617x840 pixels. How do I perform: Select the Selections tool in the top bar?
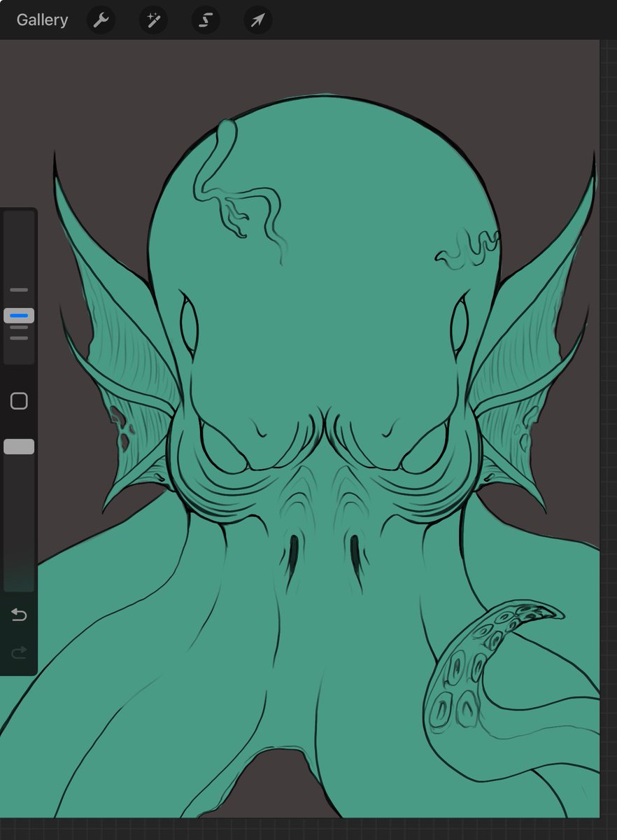(205, 20)
